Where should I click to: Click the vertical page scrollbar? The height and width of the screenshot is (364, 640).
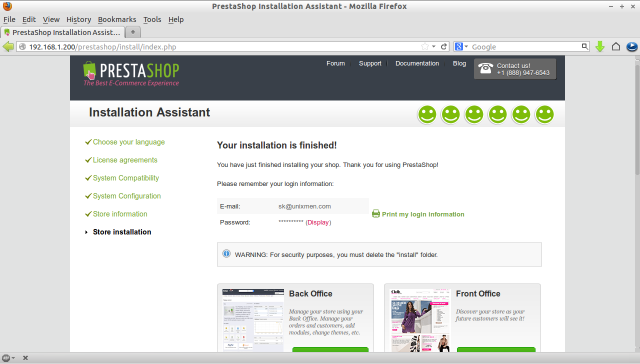pyautogui.click(x=637, y=120)
